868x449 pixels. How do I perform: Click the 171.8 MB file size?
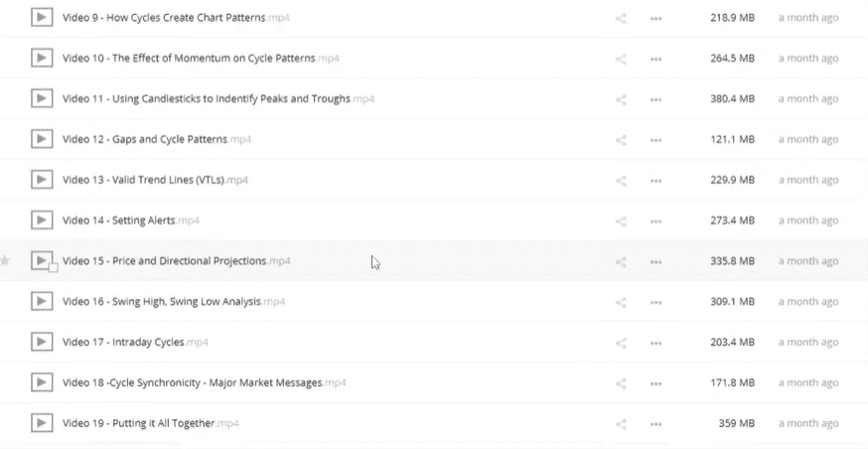tap(732, 382)
